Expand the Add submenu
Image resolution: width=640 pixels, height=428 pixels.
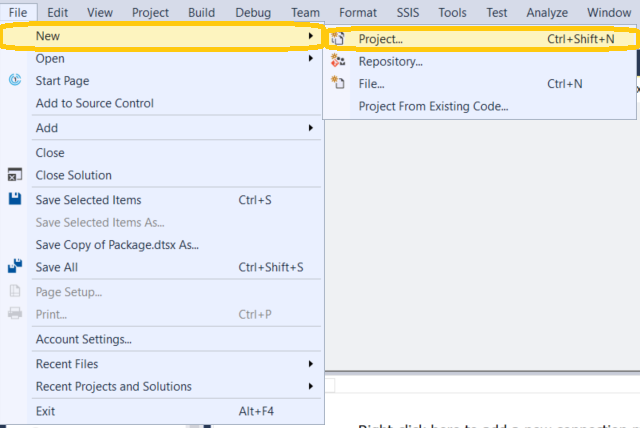point(312,128)
